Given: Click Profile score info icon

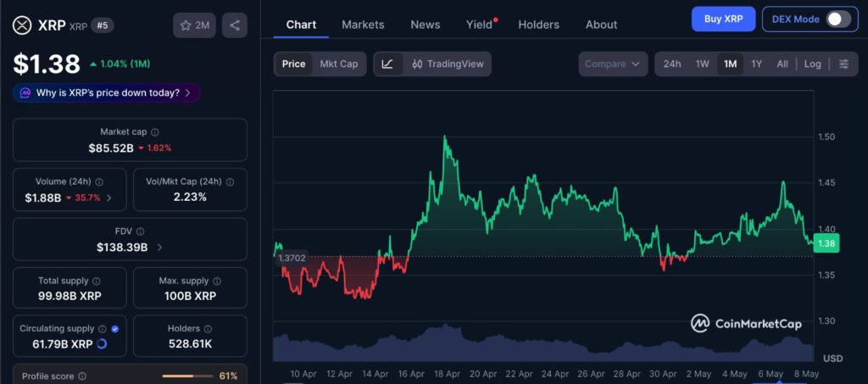Looking at the screenshot, I should tap(82, 376).
